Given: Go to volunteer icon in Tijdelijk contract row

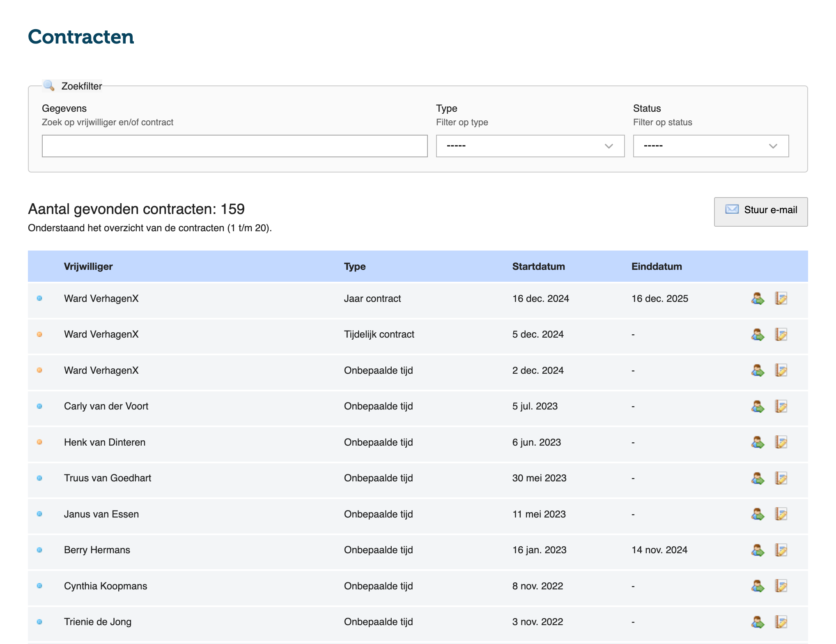Looking at the screenshot, I should 758,335.
